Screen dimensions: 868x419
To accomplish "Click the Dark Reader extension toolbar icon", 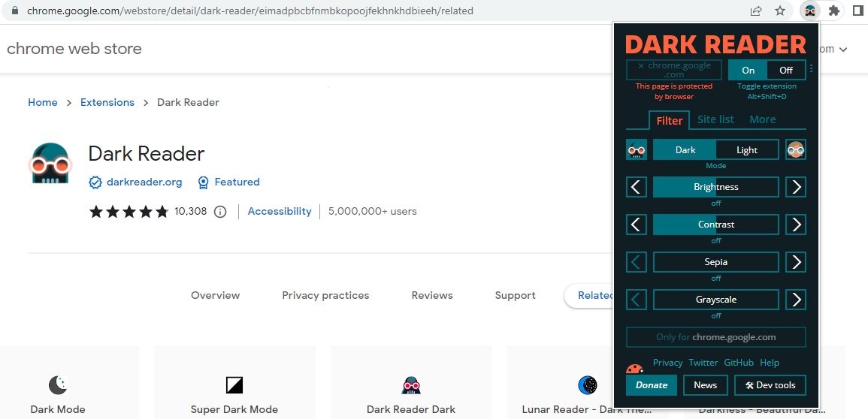I will point(810,11).
